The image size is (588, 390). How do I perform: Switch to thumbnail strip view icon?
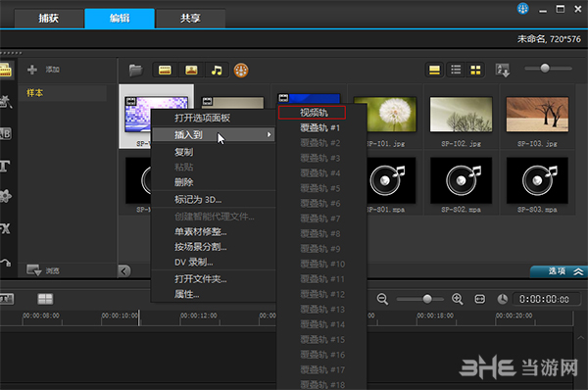click(434, 70)
